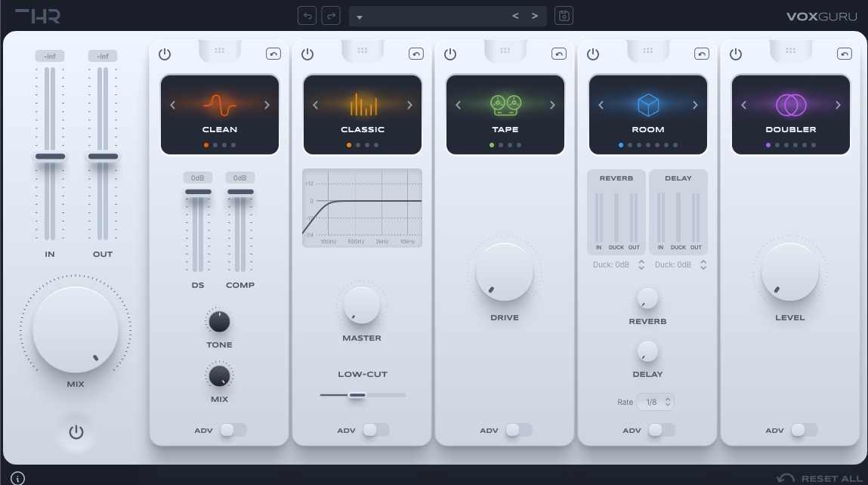
Task: Click RESET ALL button
Action: click(820, 477)
